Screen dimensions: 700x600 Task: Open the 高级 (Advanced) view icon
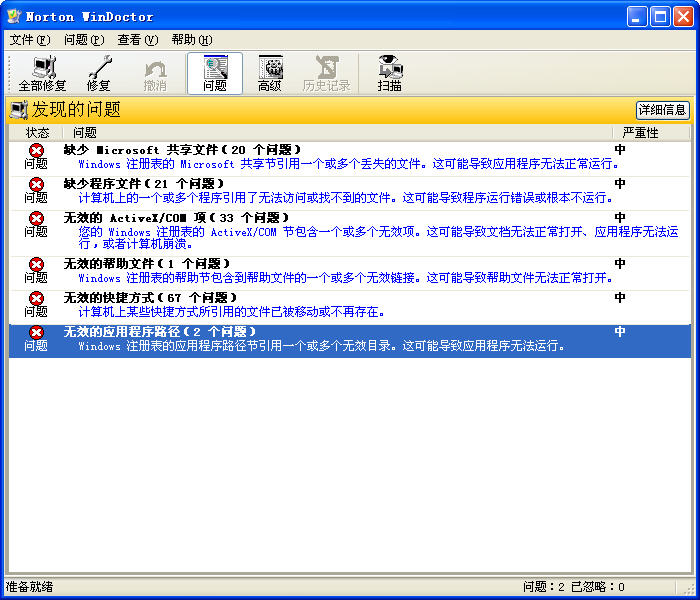(x=270, y=73)
